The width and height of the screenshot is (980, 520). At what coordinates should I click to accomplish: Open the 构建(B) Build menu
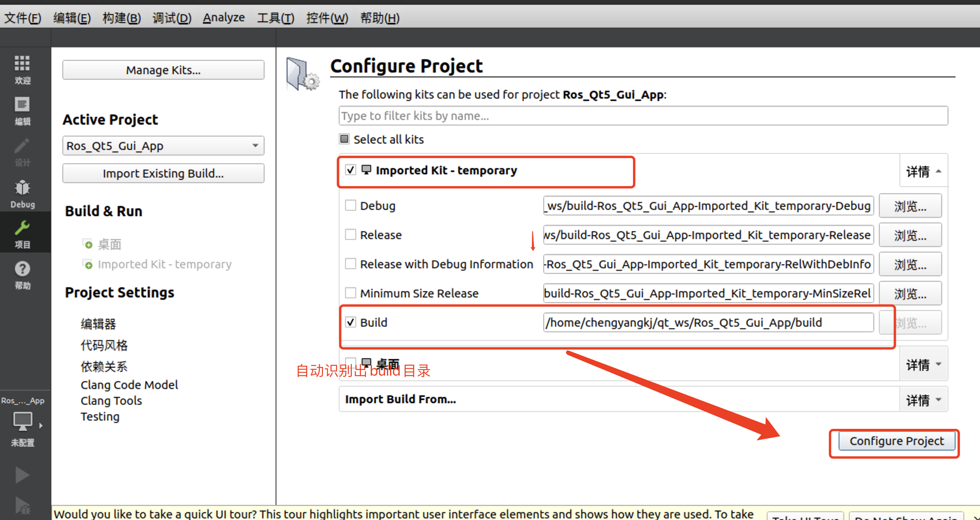tap(121, 18)
